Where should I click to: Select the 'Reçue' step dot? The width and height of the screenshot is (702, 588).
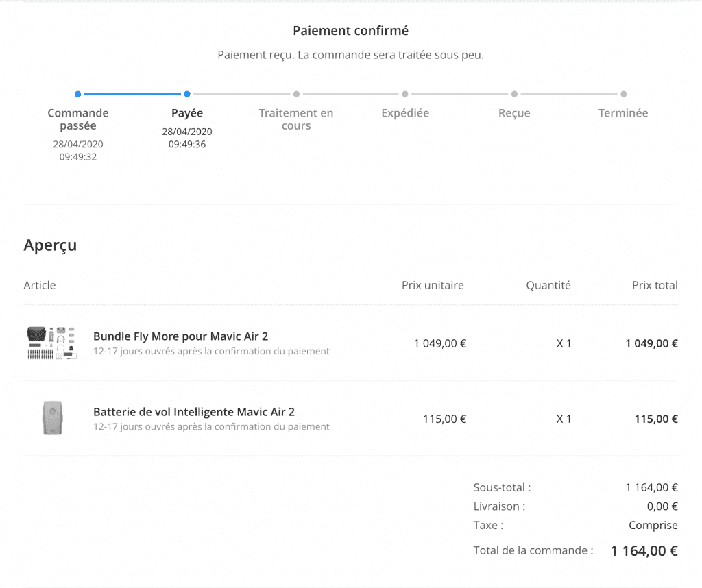pos(514,94)
